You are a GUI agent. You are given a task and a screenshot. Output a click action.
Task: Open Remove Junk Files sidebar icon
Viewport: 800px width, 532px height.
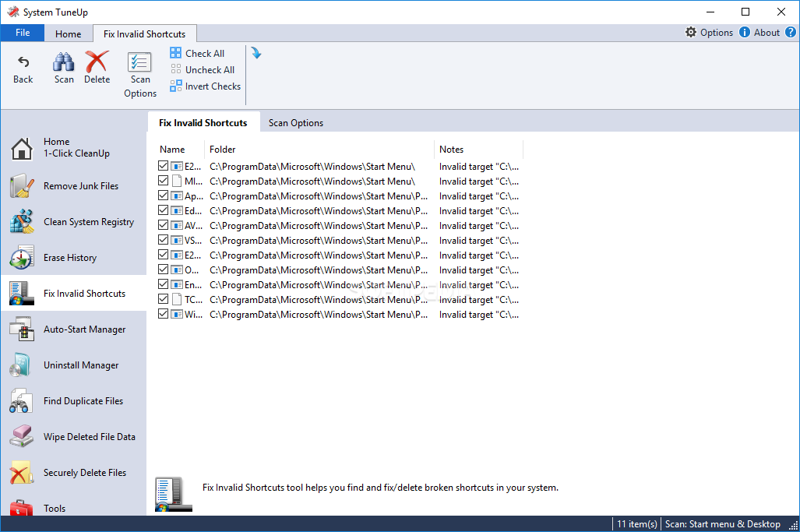tap(22, 185)
